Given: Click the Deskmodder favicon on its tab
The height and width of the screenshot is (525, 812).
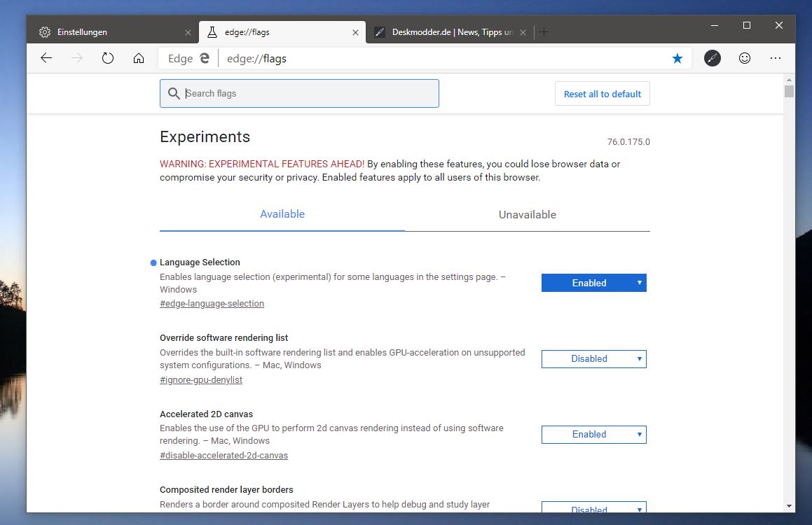Looking at the screenshot, I should (x=380, y=32).
